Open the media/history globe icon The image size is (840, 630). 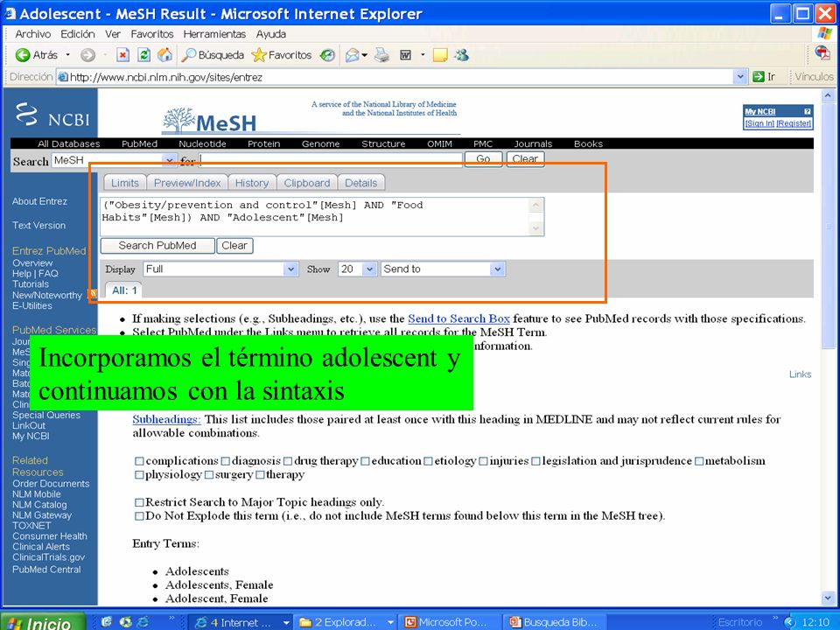pos(327,54)
